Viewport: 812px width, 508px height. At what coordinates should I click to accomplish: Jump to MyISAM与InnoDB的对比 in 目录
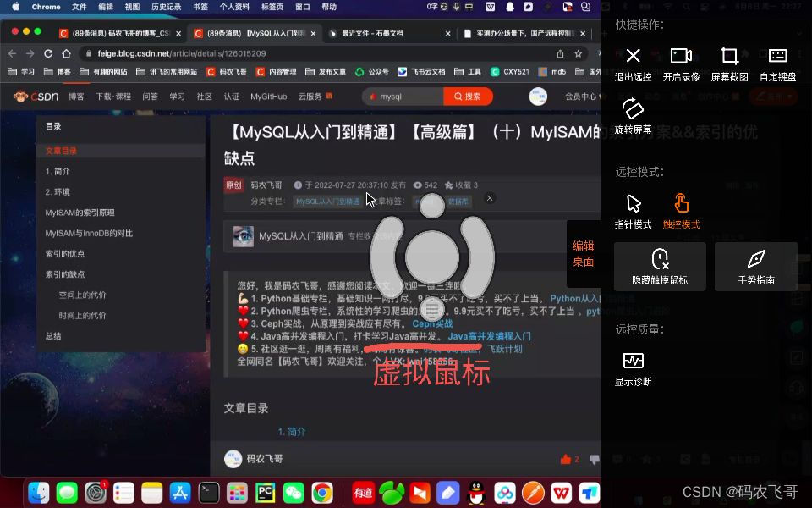[89, 234]
